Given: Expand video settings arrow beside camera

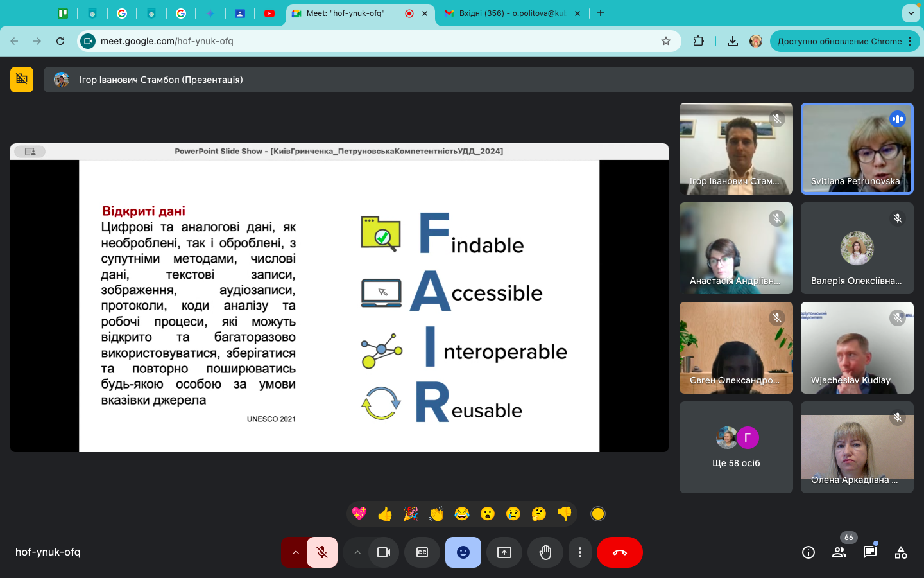Looking at the screenshot, I should coord(357,552).
